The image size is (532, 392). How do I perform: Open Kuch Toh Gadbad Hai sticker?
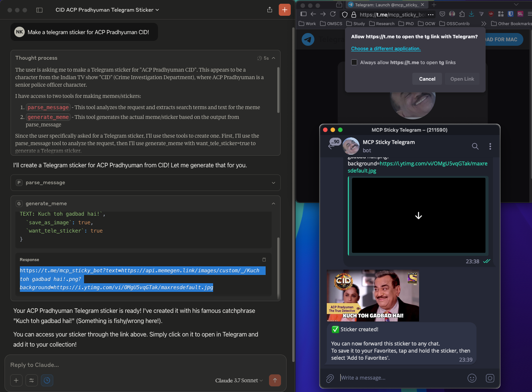pos(373,296)
